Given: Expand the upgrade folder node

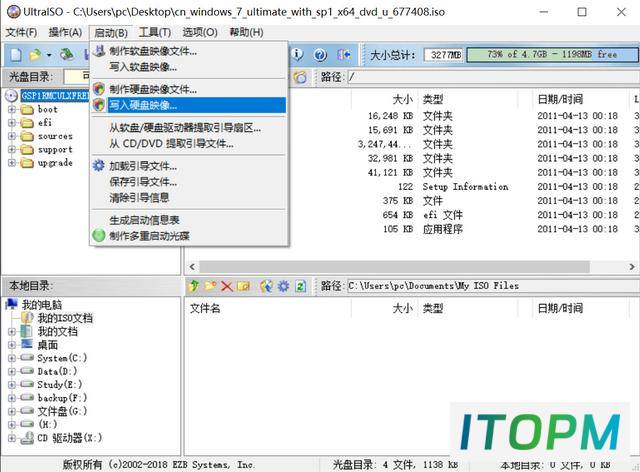Looking at the screenshot, I should [11, 163].
